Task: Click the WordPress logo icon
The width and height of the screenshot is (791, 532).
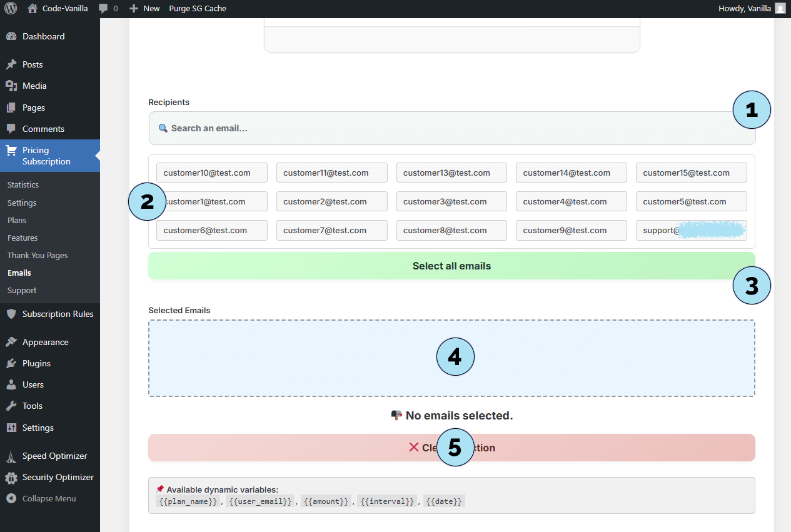Action: coord(11,9)
